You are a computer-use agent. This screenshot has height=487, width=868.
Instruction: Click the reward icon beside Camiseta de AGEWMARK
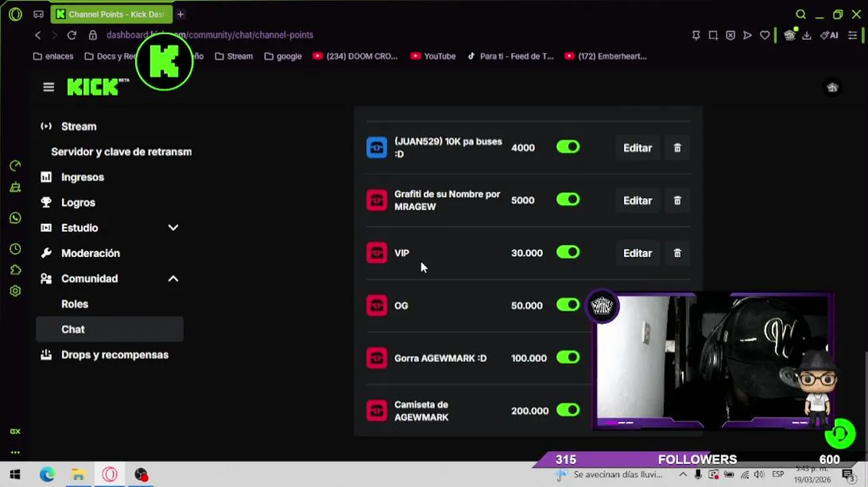377,411
